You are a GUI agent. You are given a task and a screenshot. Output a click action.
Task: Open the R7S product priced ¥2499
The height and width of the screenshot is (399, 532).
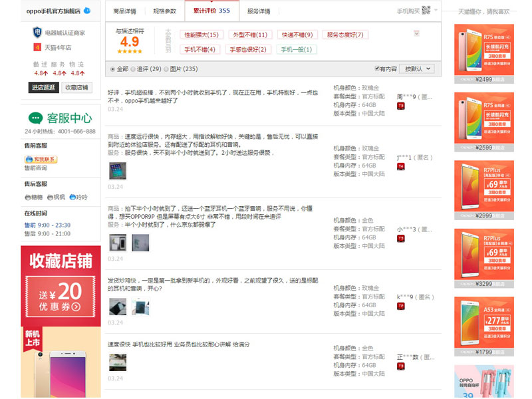click(484, 54)
